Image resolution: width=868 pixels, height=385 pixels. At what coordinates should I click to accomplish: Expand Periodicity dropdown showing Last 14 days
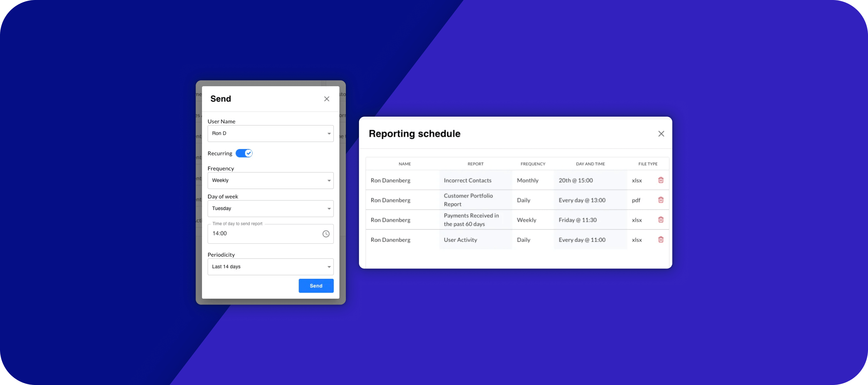(270, 267)
